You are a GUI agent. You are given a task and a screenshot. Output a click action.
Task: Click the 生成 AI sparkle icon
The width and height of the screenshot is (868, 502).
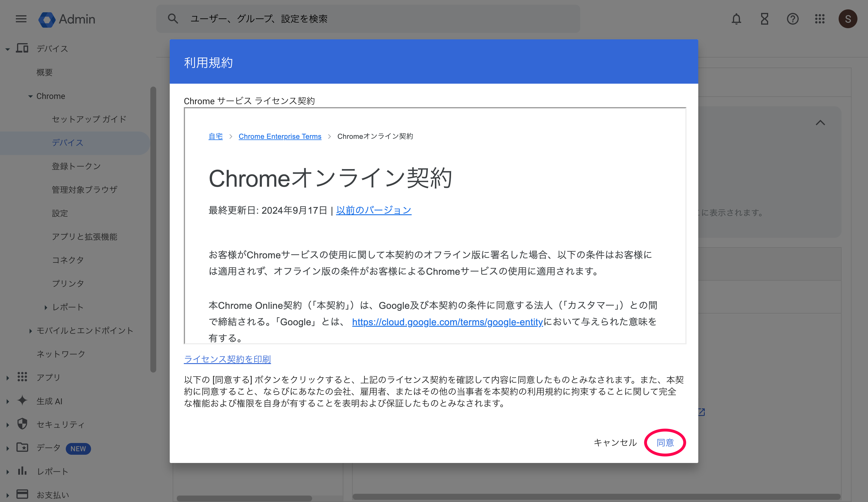click(x=22, y=400)
